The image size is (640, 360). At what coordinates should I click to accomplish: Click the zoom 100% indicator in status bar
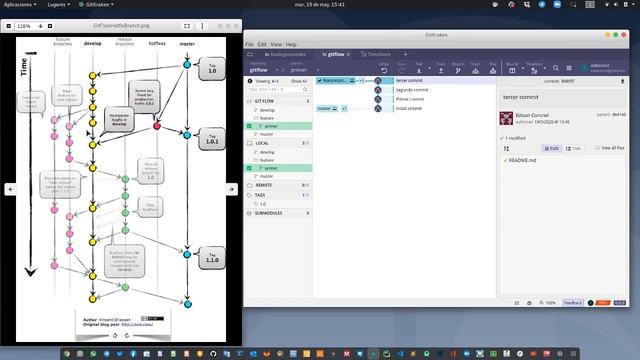[x=548, y=303]
